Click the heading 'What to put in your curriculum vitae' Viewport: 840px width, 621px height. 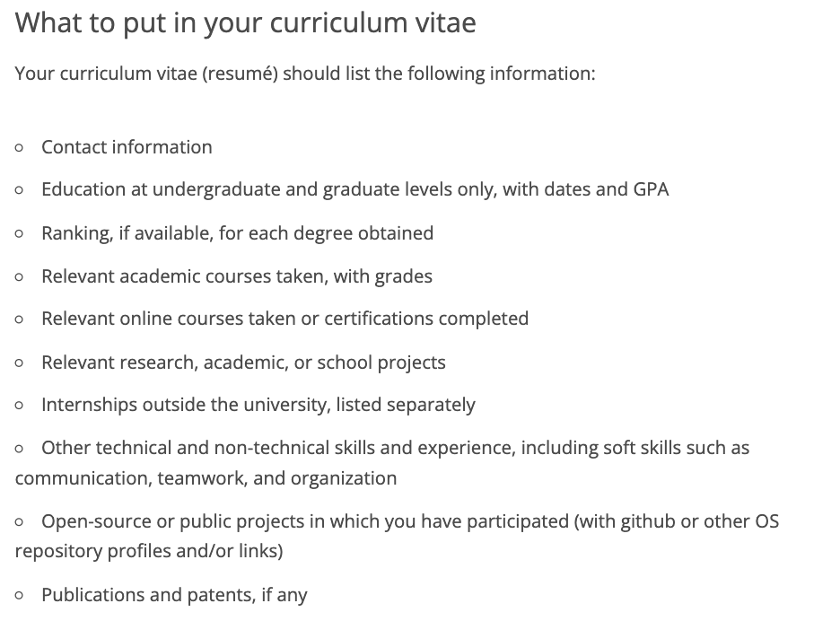(x=245, y=23)
